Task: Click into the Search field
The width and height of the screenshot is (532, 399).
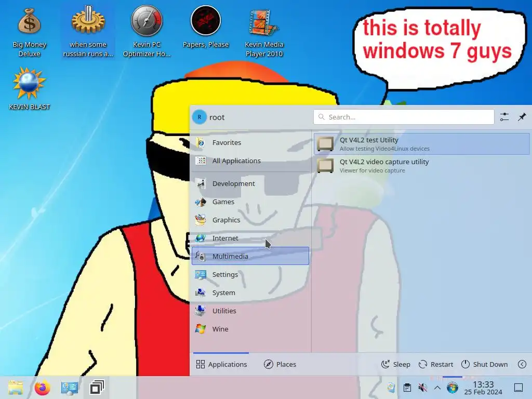Action: pos(404,117)
